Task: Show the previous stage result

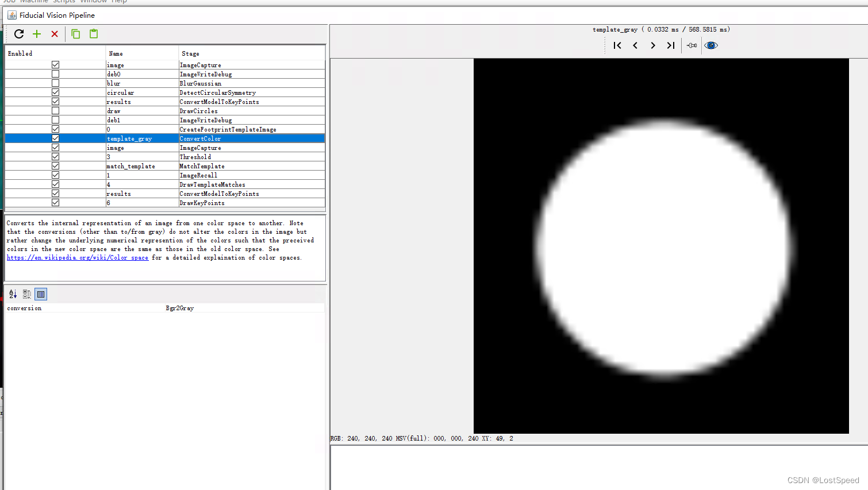Action: pyautogui.click(x=635, y=45)
